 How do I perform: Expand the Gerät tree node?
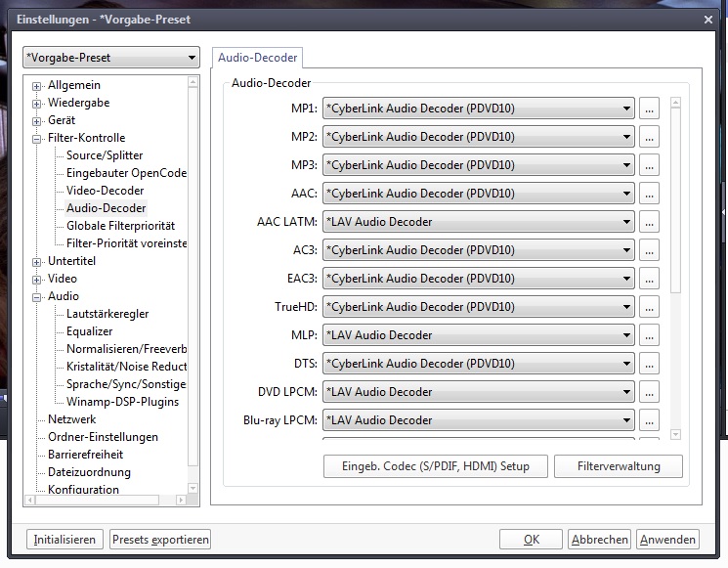click(36, 121)
